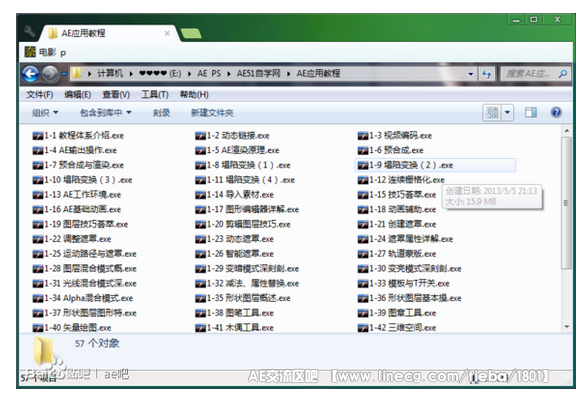The height and width of the screenshot is (393, 584).
Task: Click the vertical scrollbar thumb
Action: point(566,202)
